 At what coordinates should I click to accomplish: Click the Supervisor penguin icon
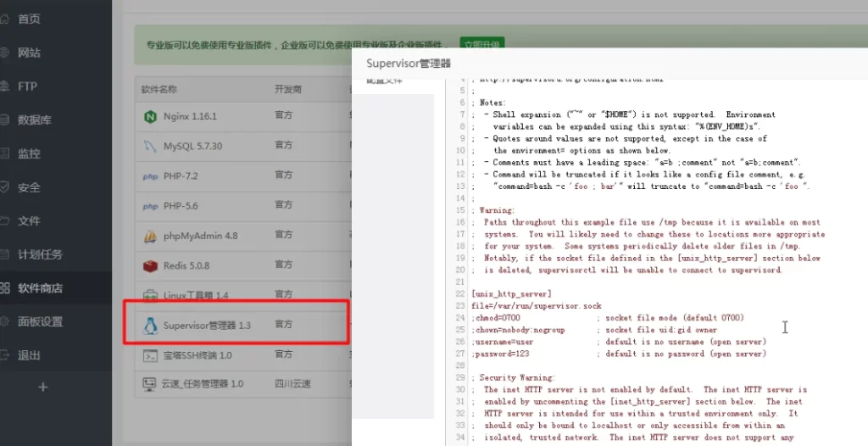coord(150,326)
